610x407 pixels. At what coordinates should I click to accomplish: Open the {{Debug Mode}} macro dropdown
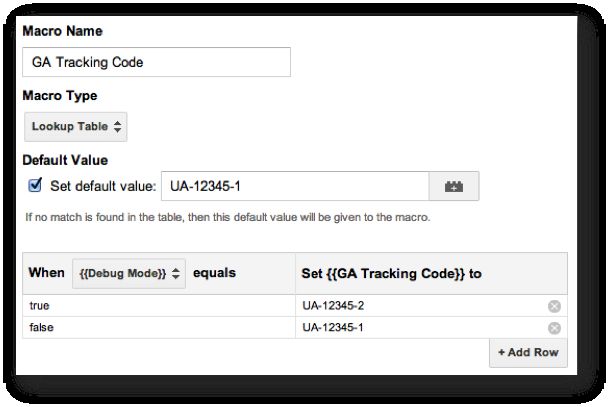pos(129,274)
